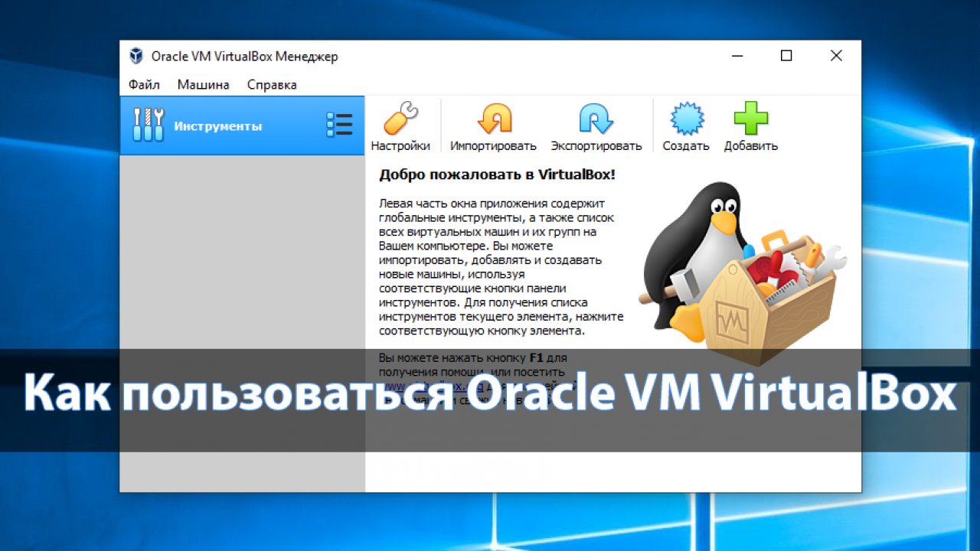Image resolution: width=980 pixels, height=551 pixels.
Task: Open the Машина menu
Action: pyautogui.click(x=203, y=85)
